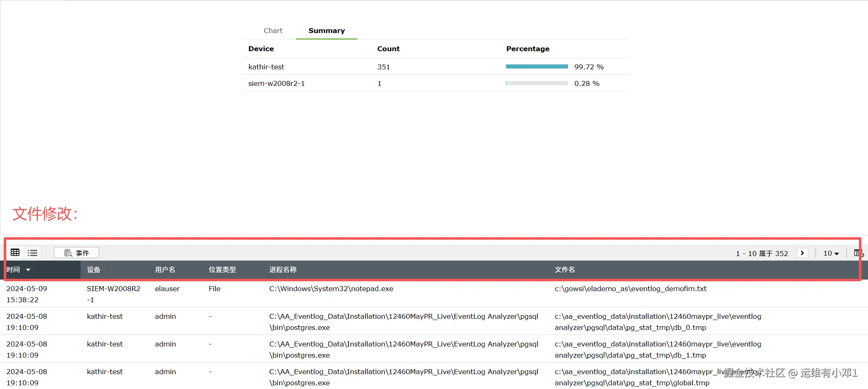
Task: Click the db_1.tmp file path cell
Action: click(x=658, y=349)
